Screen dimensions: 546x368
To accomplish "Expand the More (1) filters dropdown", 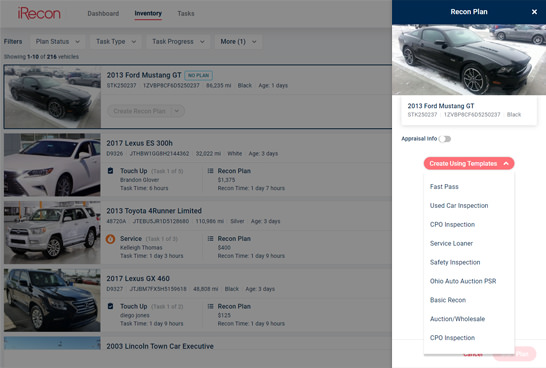I will (x=238, y=42).
